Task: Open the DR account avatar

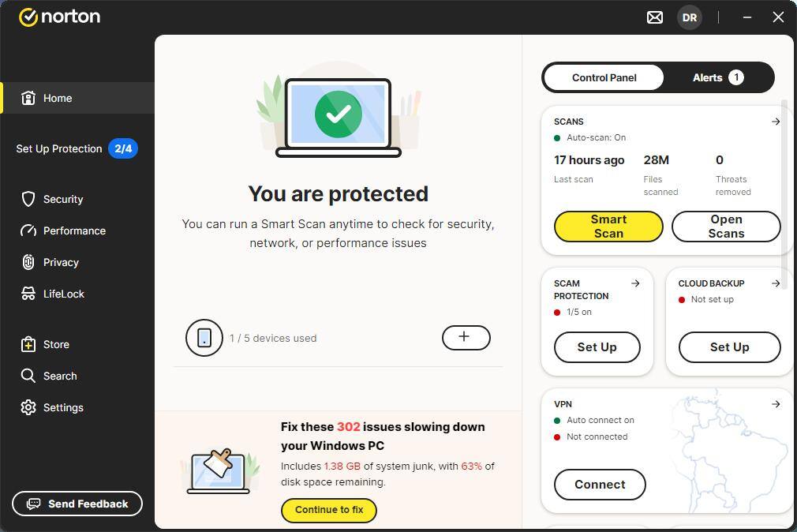Action: 689,18
